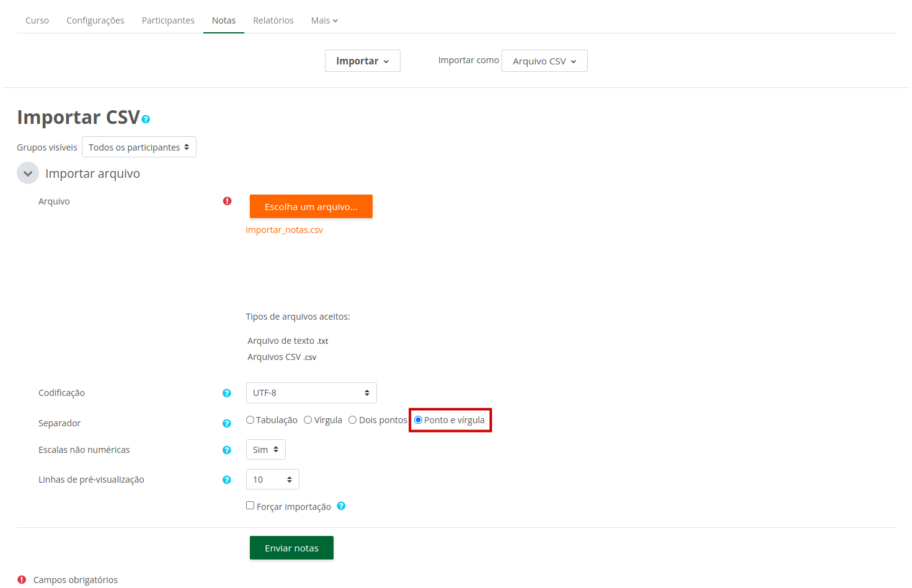Open help for Linhas de pré-visualização
The height and width of the screenshot is (588, 912).
(227, 480)
